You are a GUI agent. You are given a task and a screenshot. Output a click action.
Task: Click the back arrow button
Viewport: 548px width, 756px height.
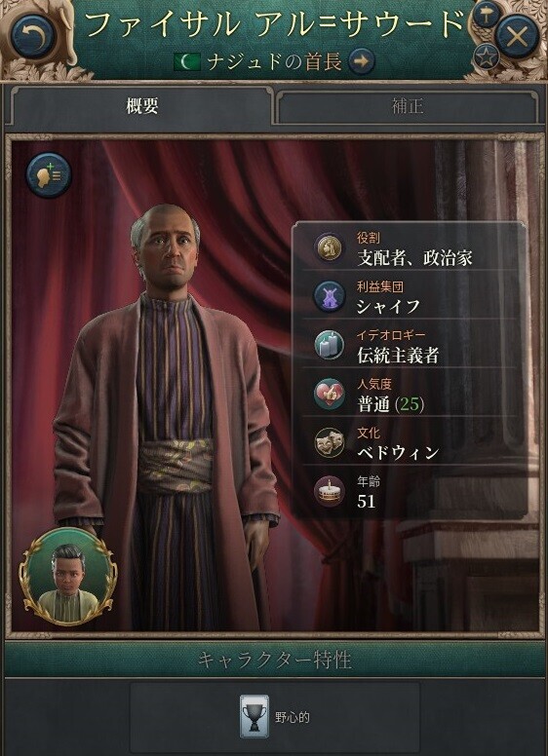pyautogui.click(x=33, y=36)
